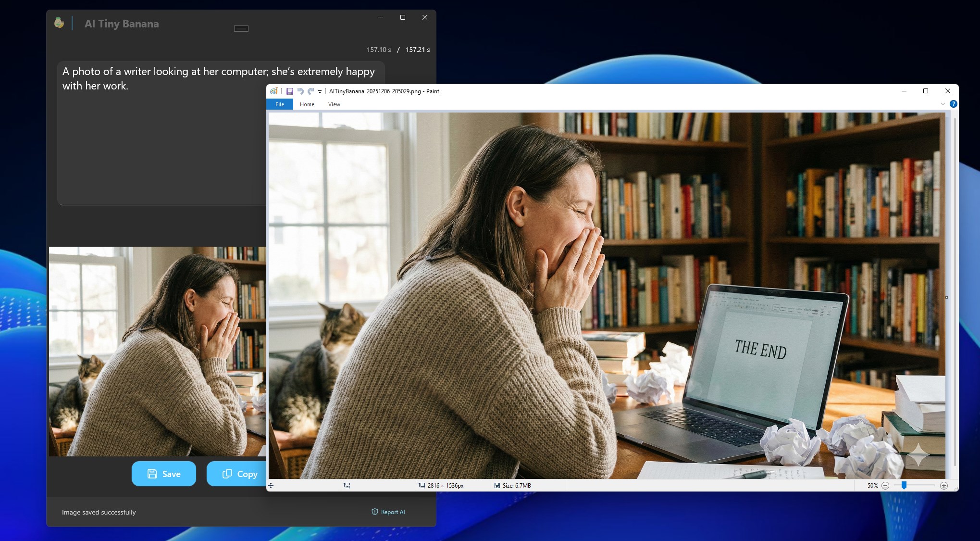Switch to the View ribbon tab
Viewport: 980px width, 541px height.
point(334,104)
